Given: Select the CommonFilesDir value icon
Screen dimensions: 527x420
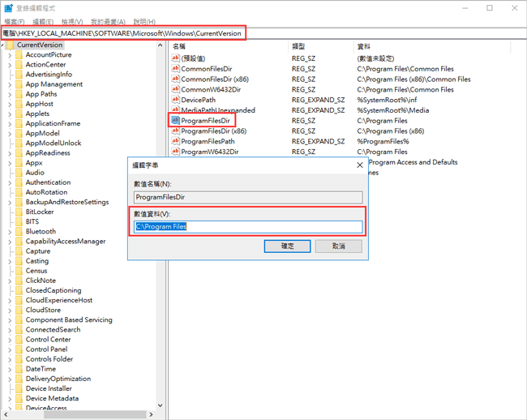Looking at the screenshot, I should click(x=175, y=69).
